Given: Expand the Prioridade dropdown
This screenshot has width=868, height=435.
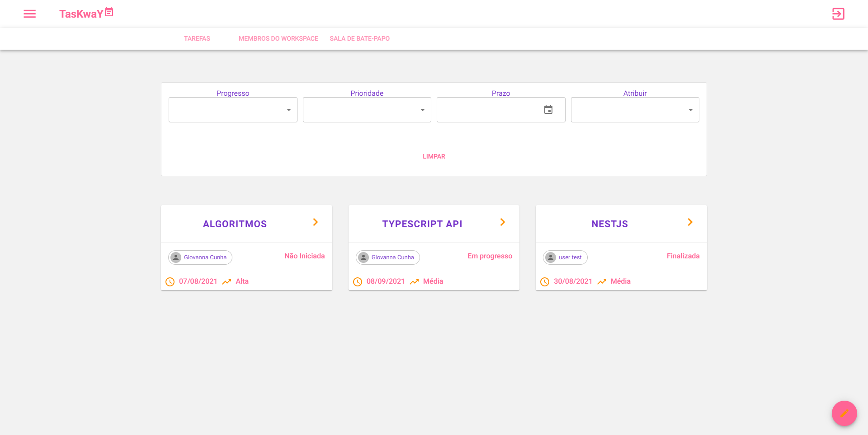Looking at the screenshot, I should pos(367,110).
